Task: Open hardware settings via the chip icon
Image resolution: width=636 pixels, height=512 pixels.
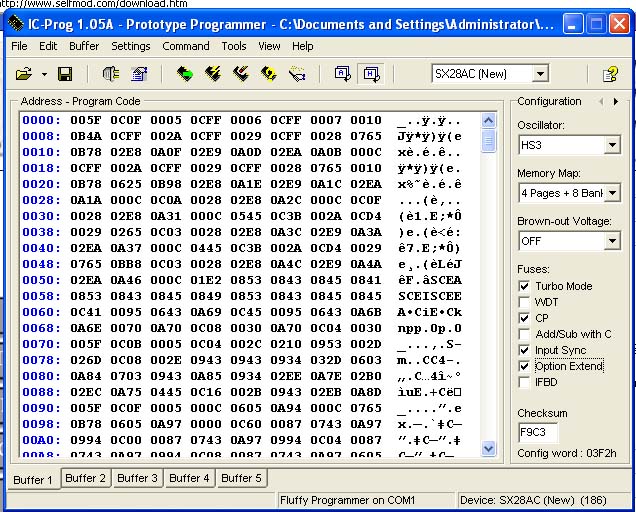Action: coord(111,74)
